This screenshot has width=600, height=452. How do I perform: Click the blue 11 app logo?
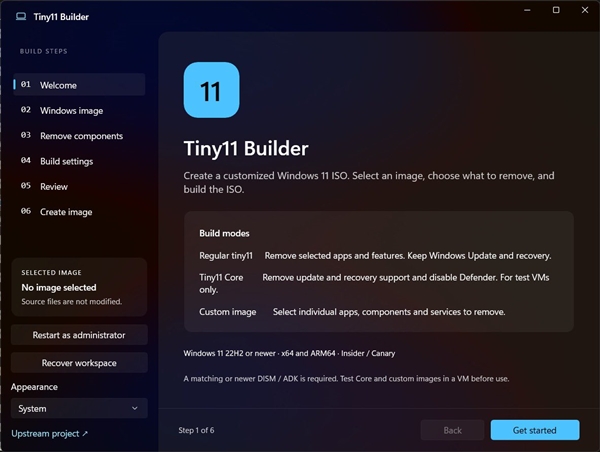tap(211, 90)
